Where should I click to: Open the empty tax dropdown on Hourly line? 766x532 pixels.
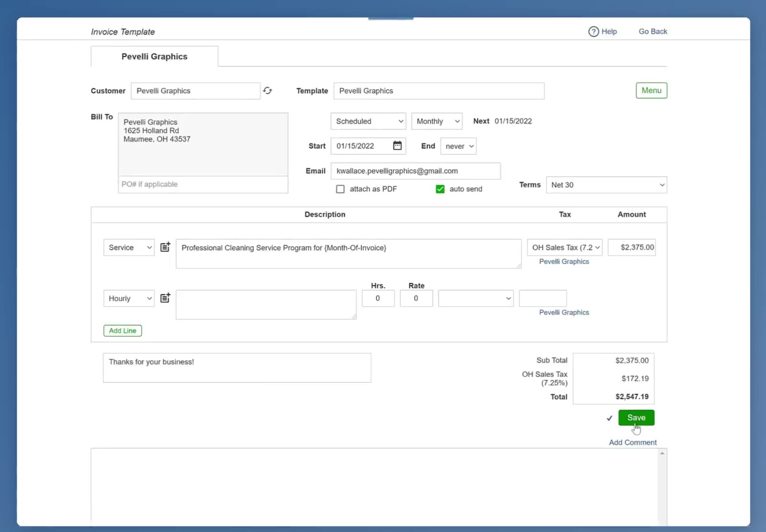coord(476,299)
